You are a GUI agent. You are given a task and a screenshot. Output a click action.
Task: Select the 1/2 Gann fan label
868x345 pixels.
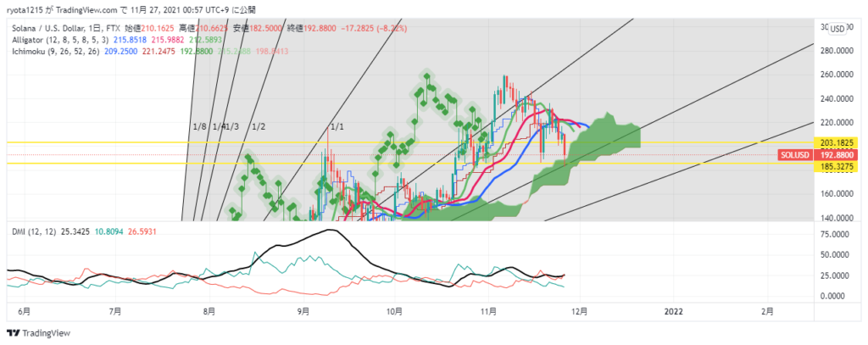[259, 126]
